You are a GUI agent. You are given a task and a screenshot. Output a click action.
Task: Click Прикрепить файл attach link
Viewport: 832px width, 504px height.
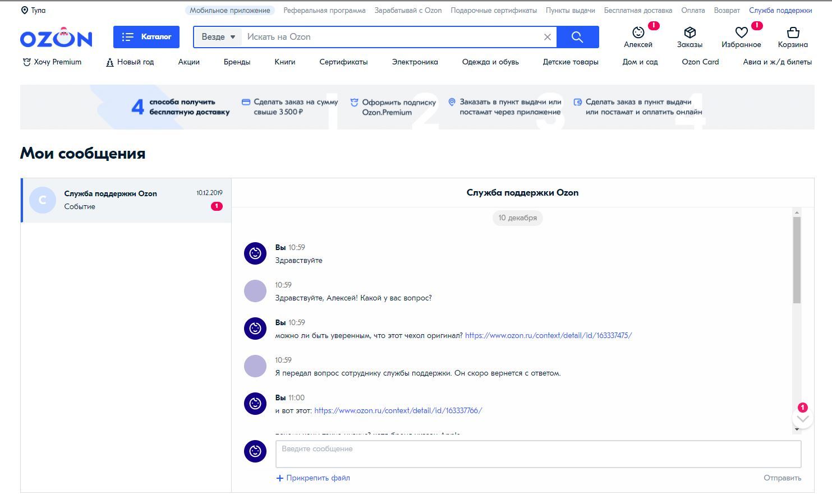313,478
